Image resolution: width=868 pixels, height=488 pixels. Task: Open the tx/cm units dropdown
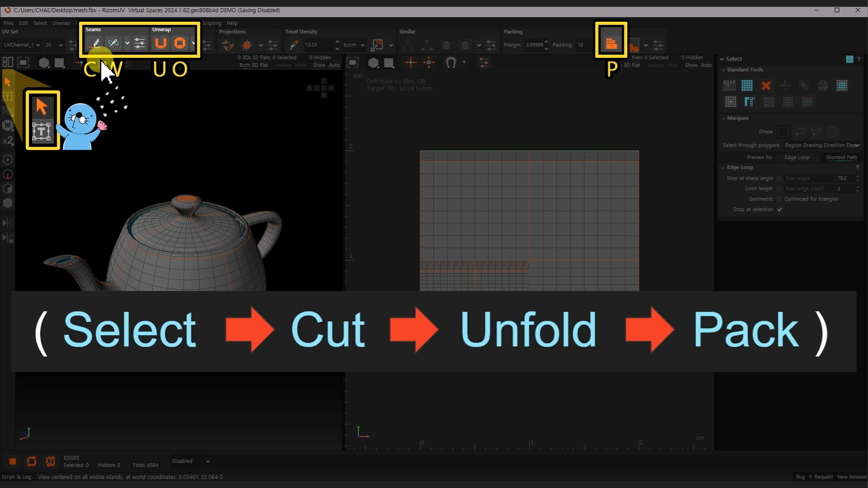354,45
